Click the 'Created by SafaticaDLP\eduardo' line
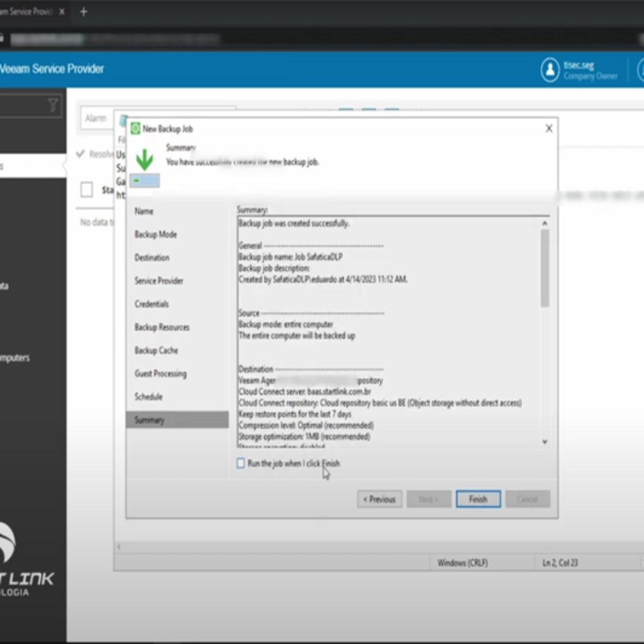This screenshot has height=644, width=644. tap(323, 279)
